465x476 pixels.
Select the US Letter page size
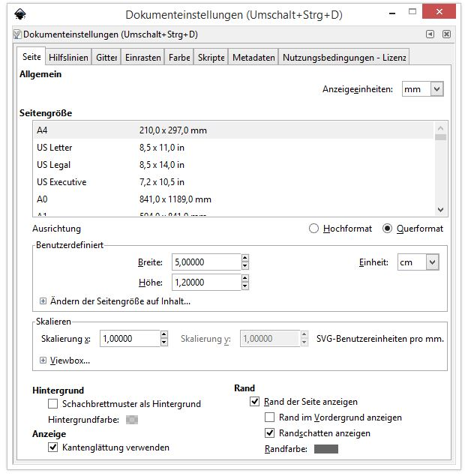click(x=233, y=148)
